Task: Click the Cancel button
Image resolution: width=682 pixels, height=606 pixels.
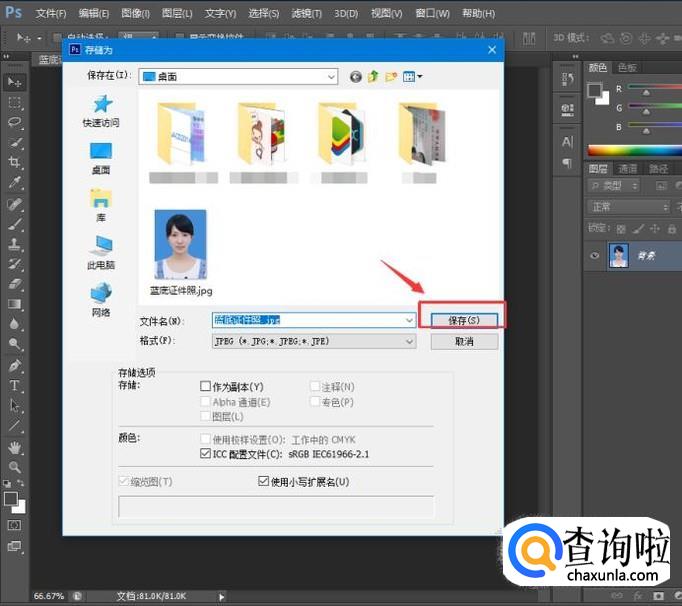Action: coord(463,341)
